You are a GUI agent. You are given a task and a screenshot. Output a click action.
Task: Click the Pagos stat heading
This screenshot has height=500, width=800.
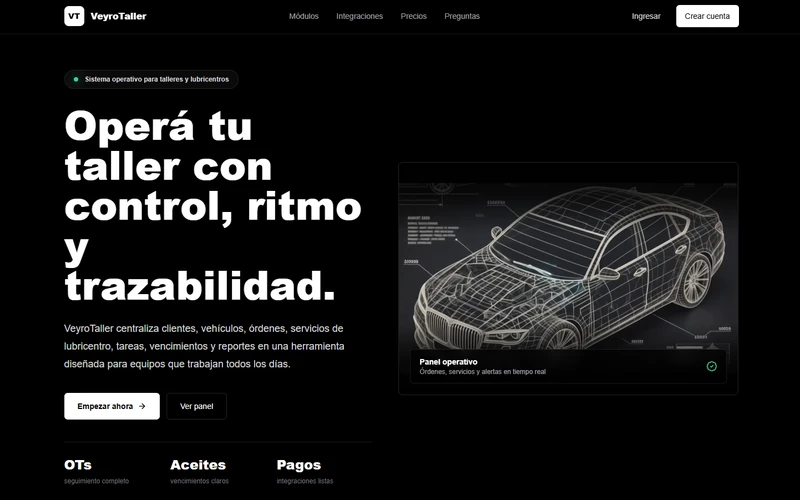pos(298,465)
